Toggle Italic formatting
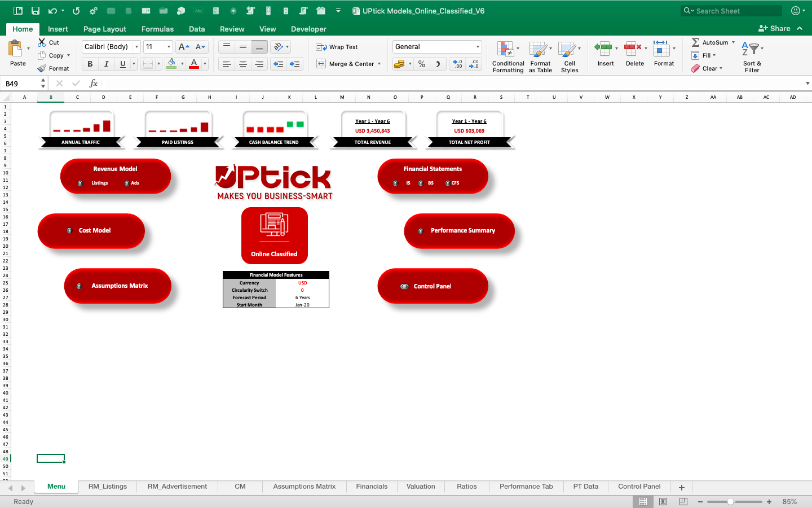Screen dimensions: 812x508 106,64
